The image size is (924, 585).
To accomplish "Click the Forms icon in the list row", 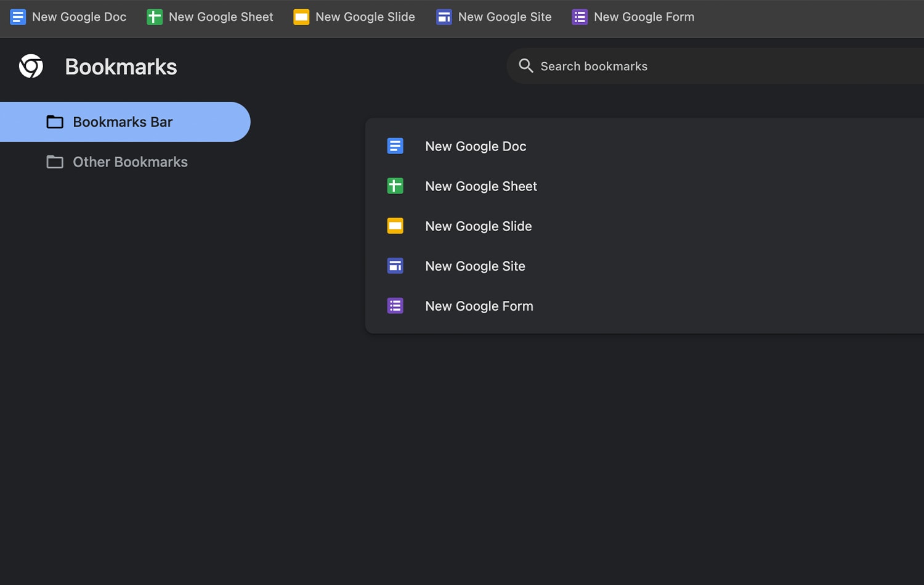I will (x=395, y=306).
